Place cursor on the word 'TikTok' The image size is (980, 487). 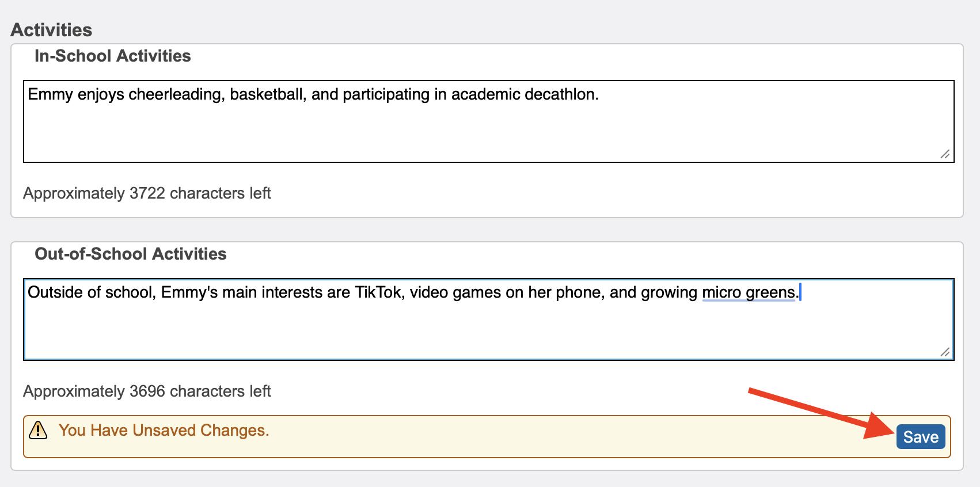click(x=379, y=292)
